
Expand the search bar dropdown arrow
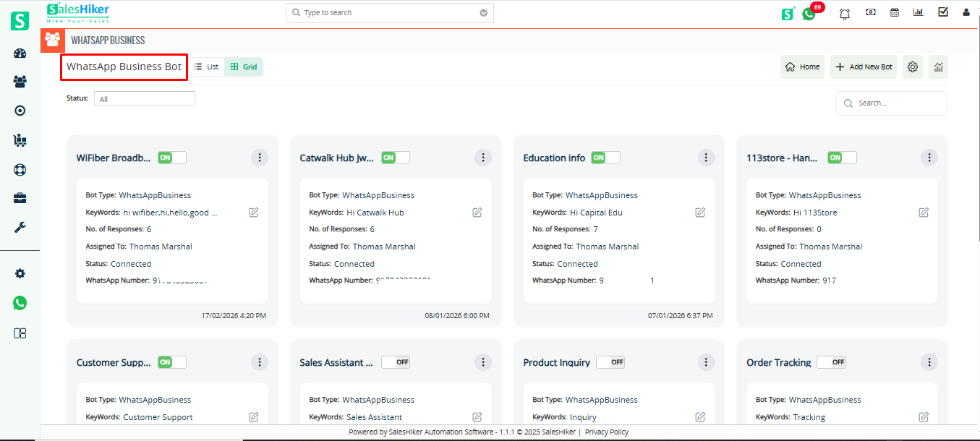click(x=483, y=12)
